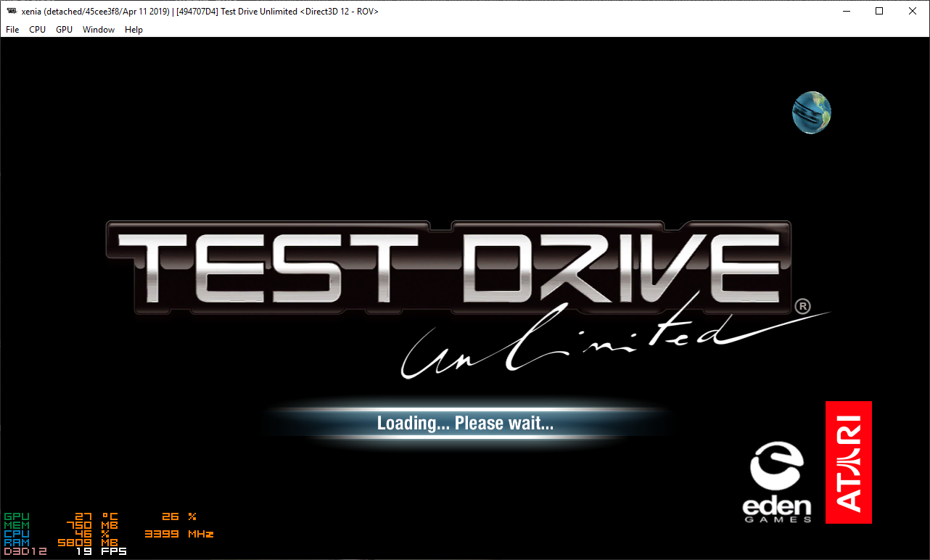The width and height of the screenshot is (930, 560).
Task: Click the '19 FPS' overlay reading
Action: pos(102,552)
